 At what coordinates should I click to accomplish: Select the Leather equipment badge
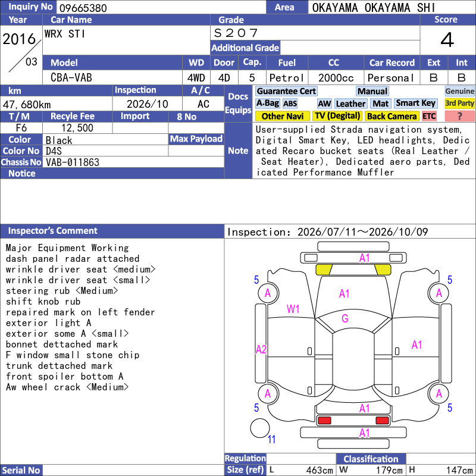(351, 104)
